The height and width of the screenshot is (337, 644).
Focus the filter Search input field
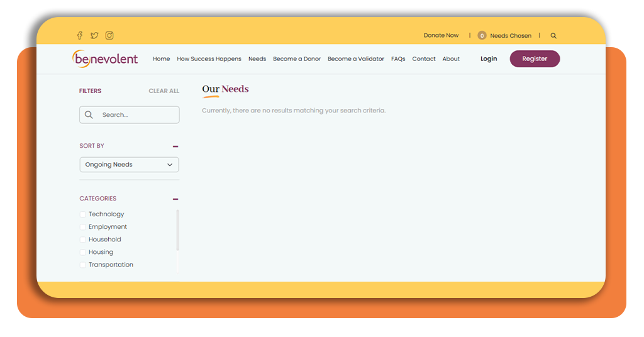pyautogui.click(x=130, y=114)
